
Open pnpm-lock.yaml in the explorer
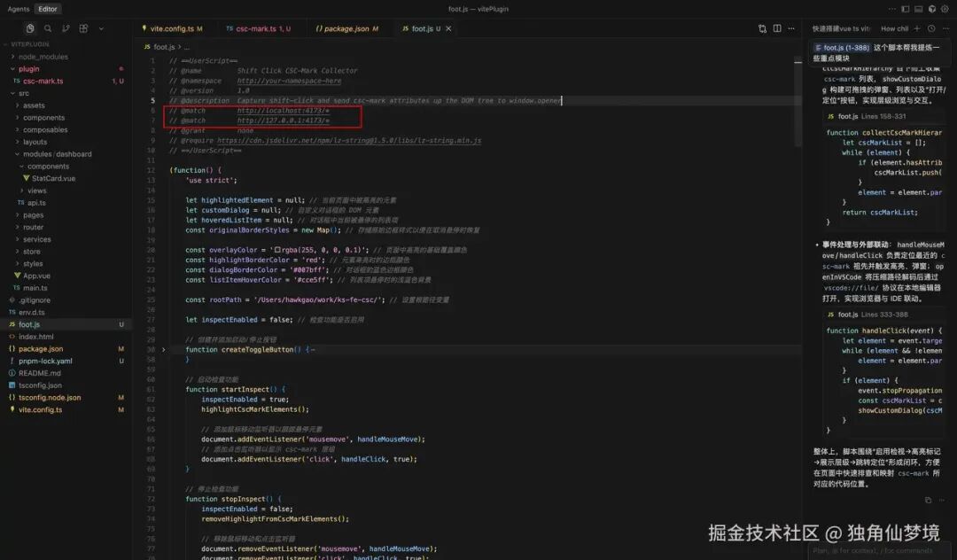tap(45, 362)
